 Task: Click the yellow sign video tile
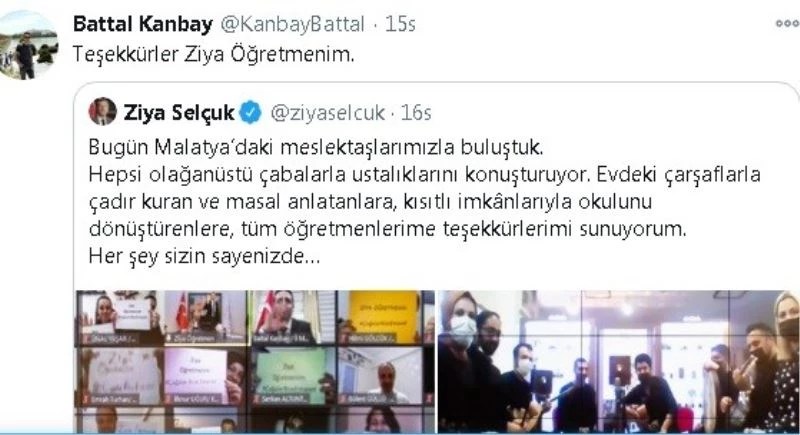381,317
